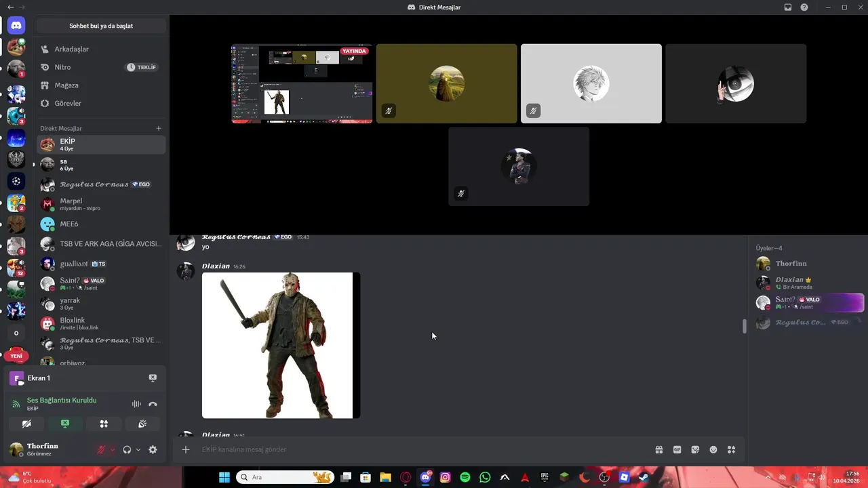Open Görevler quests page
868x488 pixels.
[x=101, y=103]
